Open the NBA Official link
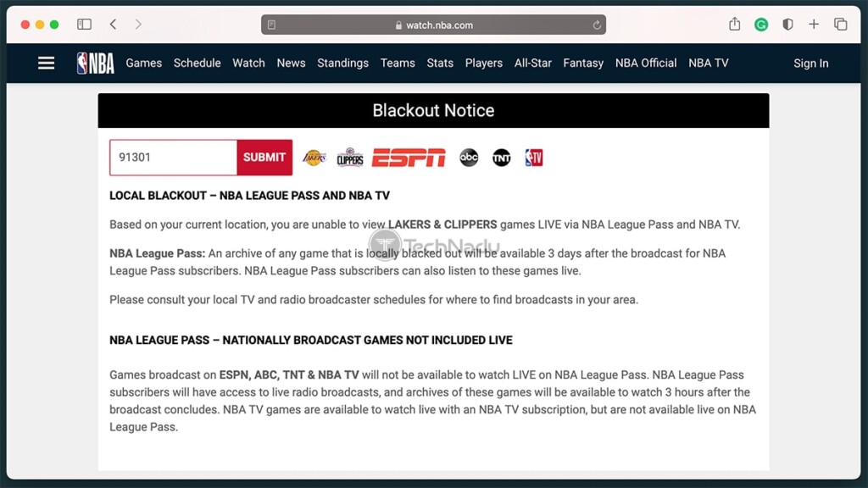The image size is (868, 488). point(646,63)
